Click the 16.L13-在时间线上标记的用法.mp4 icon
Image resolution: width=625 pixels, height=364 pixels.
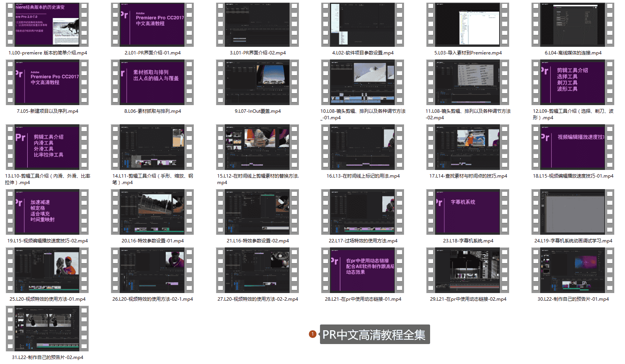click(x=363, y=147)
